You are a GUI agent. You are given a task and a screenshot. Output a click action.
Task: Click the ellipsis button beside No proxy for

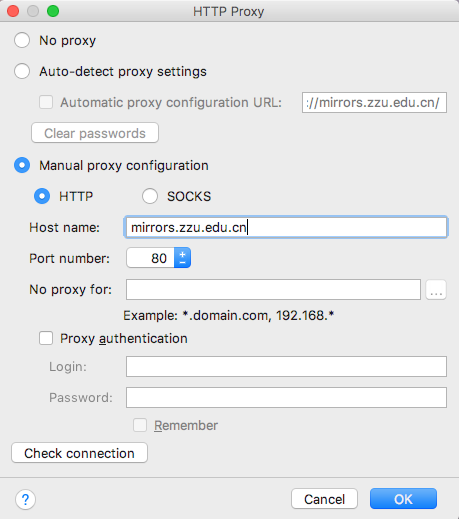436,290
